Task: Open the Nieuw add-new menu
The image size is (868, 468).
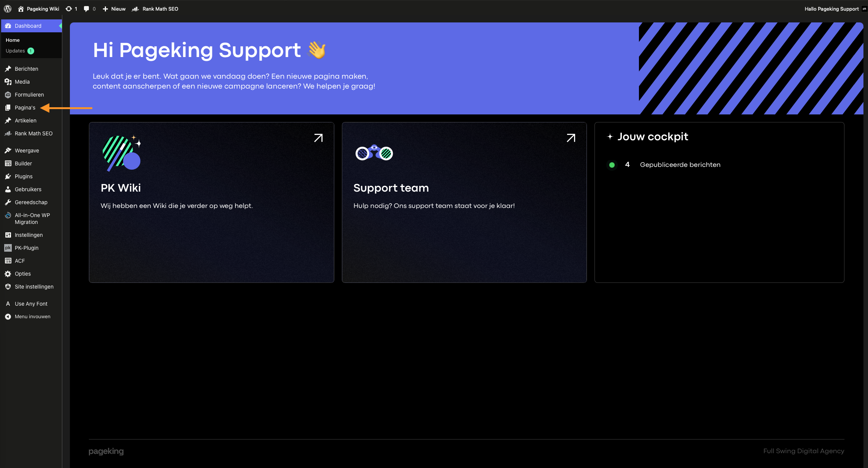Action: tap(114, 9)
